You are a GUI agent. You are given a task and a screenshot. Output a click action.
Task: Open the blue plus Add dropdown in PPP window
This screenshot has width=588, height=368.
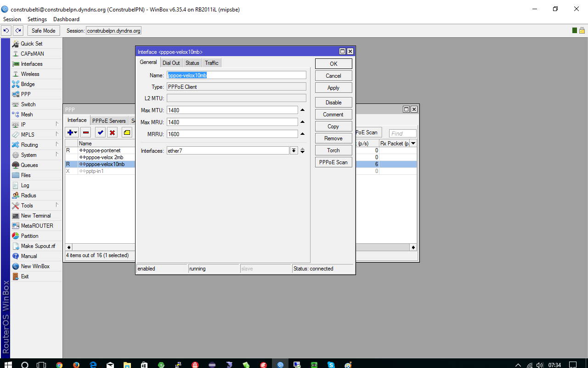pyautogui.click(x=72, y=132)
